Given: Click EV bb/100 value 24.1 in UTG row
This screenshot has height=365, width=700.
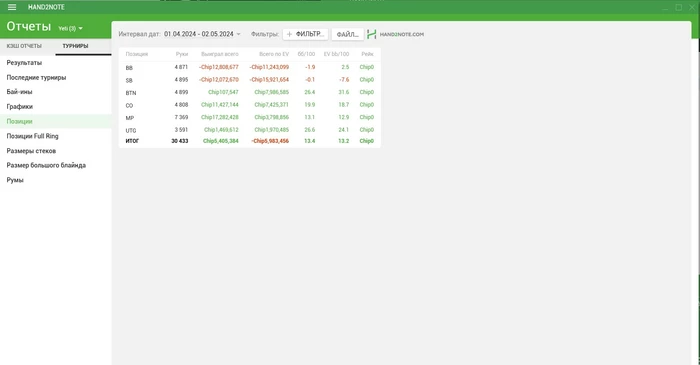Looking at the screenshot, I should 344,130.
